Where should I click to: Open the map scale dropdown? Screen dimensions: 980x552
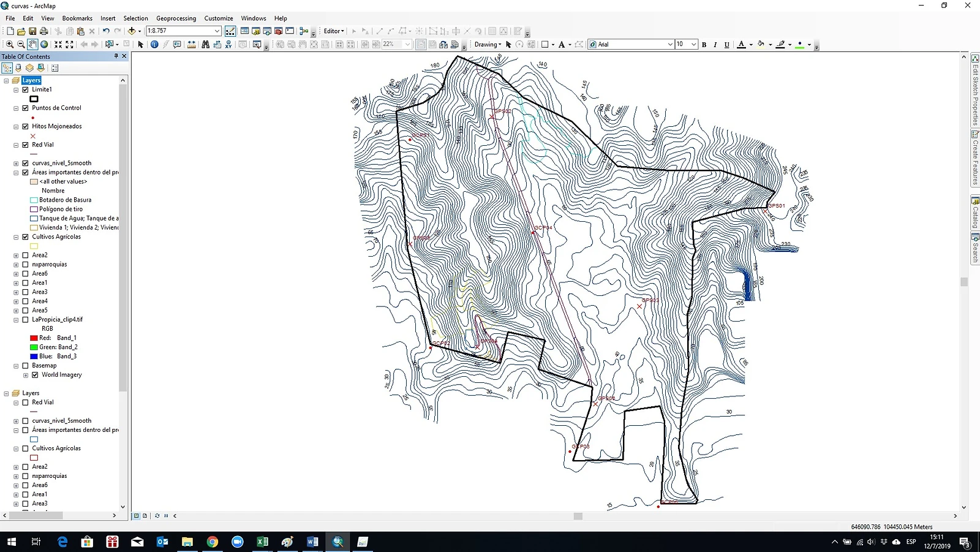tap(217, 31)
